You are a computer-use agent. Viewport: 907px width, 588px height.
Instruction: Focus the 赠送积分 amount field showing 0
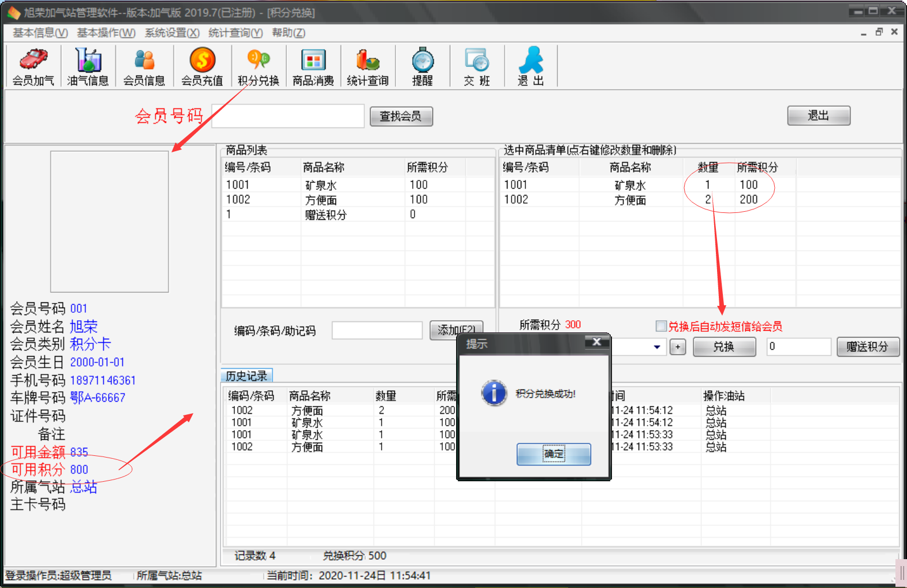[x=798, y=347]
